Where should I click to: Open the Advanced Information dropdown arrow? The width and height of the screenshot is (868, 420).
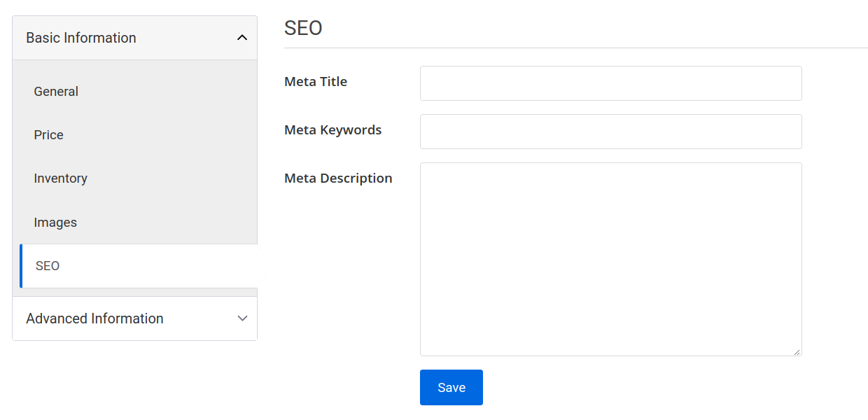pos(242,318)
